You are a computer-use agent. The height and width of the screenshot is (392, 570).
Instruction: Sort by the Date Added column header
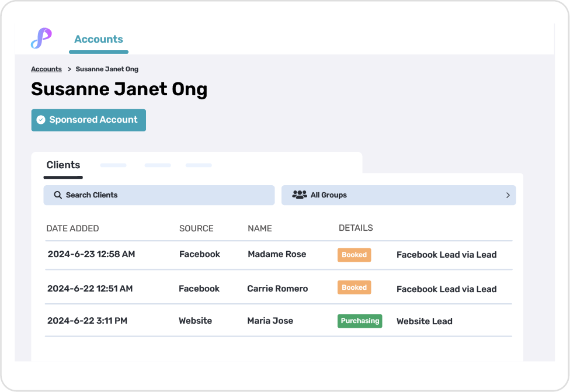[x=72, y=228]
